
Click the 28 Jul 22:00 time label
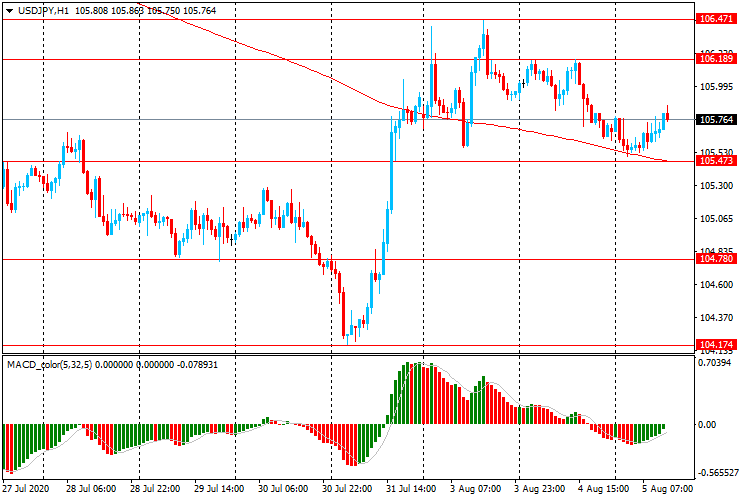[155, 489]
